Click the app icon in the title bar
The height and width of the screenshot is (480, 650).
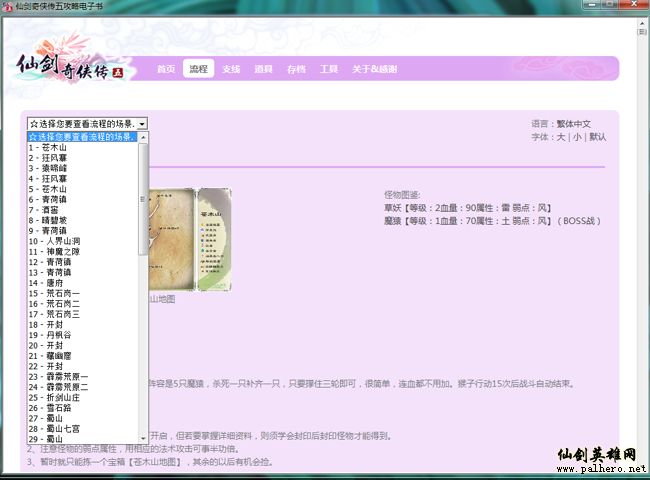9,7
